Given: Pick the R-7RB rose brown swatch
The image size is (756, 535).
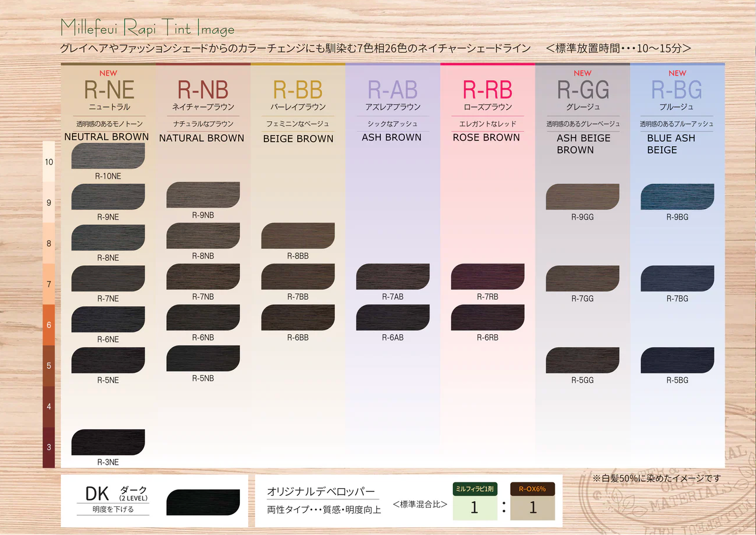Looking at the screenshot, I should coord(487,277).
